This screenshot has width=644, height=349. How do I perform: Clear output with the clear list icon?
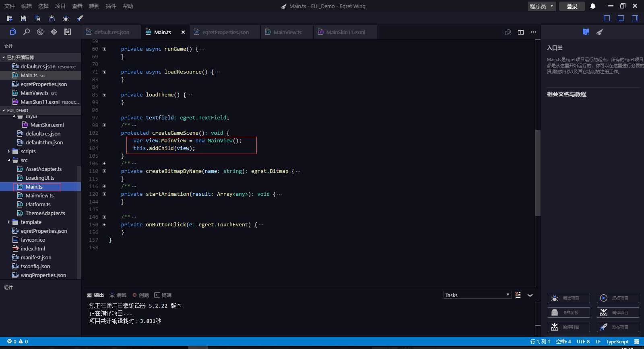(x=518, y=295)
